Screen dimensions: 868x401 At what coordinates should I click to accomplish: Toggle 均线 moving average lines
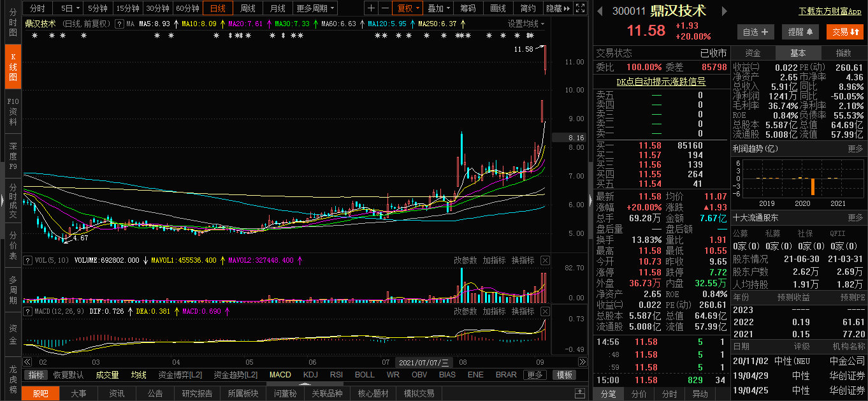tap(138, 375)
